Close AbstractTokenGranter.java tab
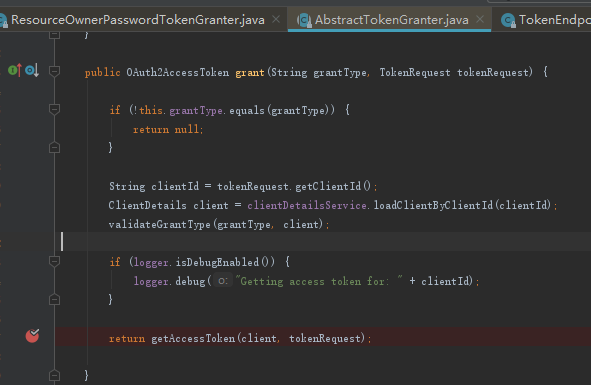 pos(480,19)
